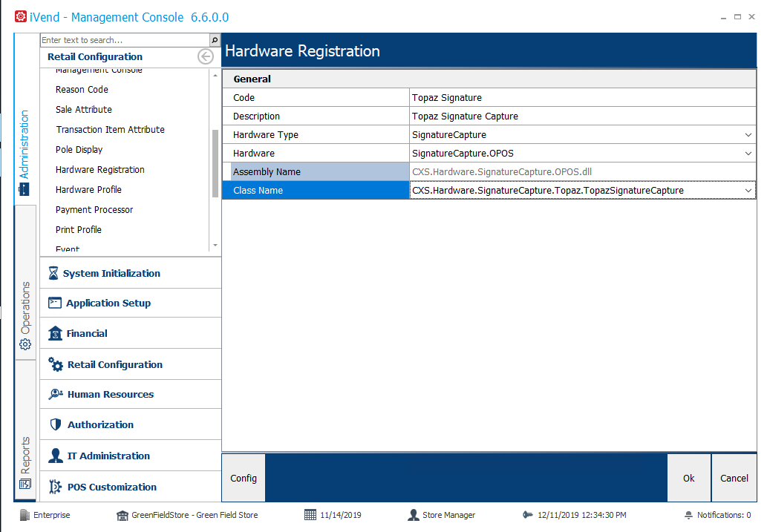This screenshot has width=767, height=532.
Task: Open the IT Administration section
Action: pos(131,456)
